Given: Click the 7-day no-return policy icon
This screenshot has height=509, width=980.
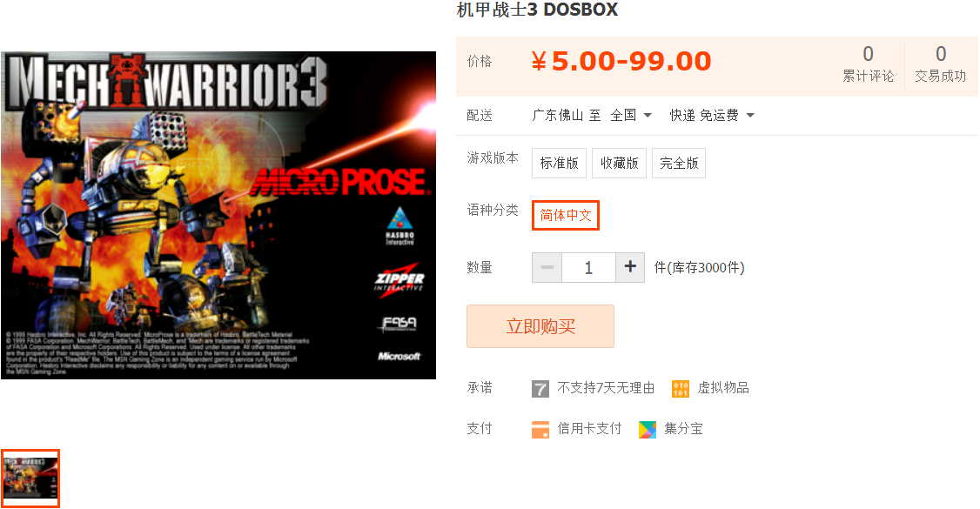Looking at the screenshot, I should pyautogui.click(x=540, y=389).
